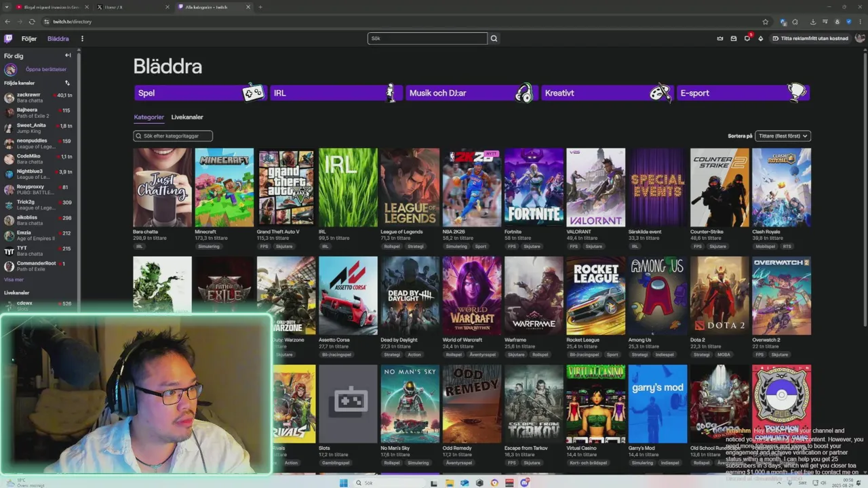Open the Escape from Tarkov title link
Image resolution: width=868 pixels, height=488 pixels.
coord(525,448)
